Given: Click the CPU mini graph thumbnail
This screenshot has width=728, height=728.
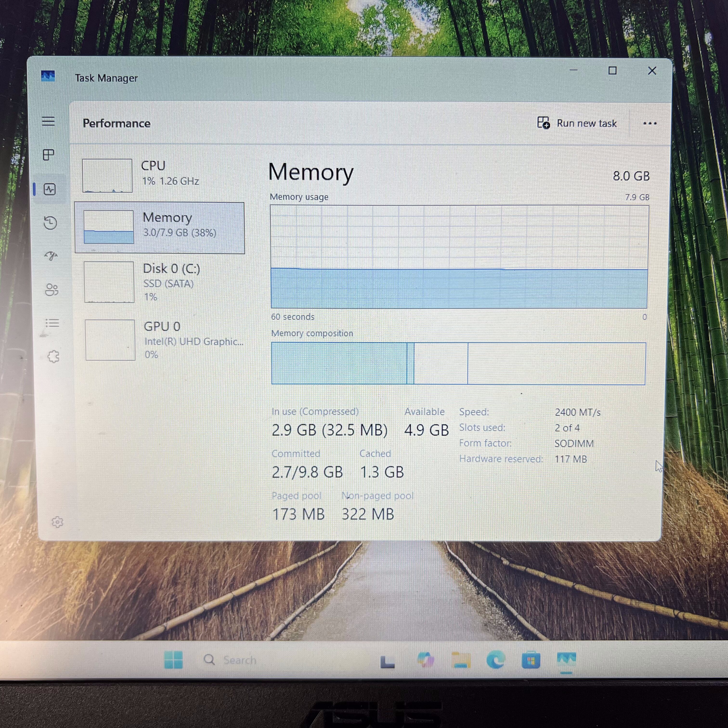Looking at the screenshot, I should (107, 175).
